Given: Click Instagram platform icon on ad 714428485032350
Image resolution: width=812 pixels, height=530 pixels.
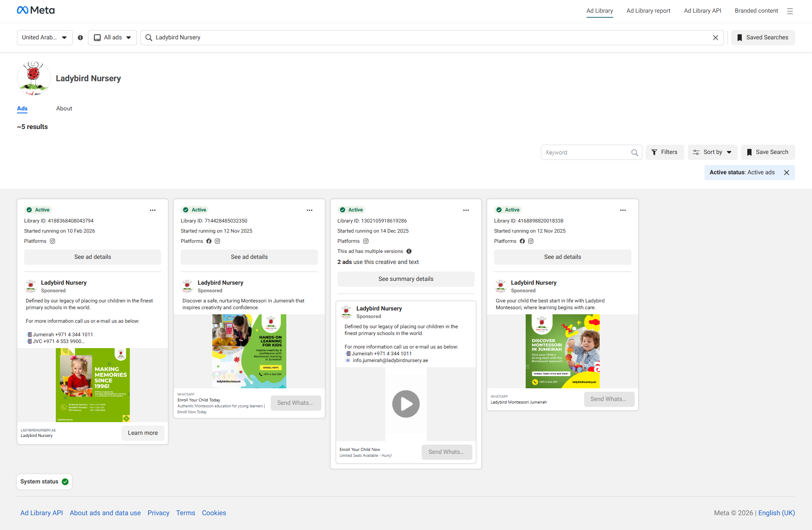Looking at the screenshot, I should pyautogui.click(x=217, y=241).
